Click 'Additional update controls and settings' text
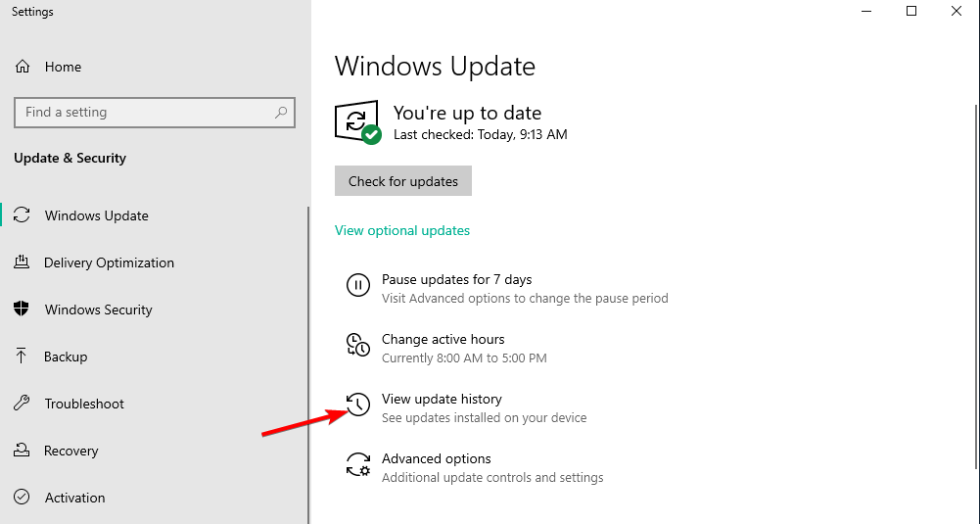This screenshot has width=980, height=524. pyautogui.click(x=492, y=478)
